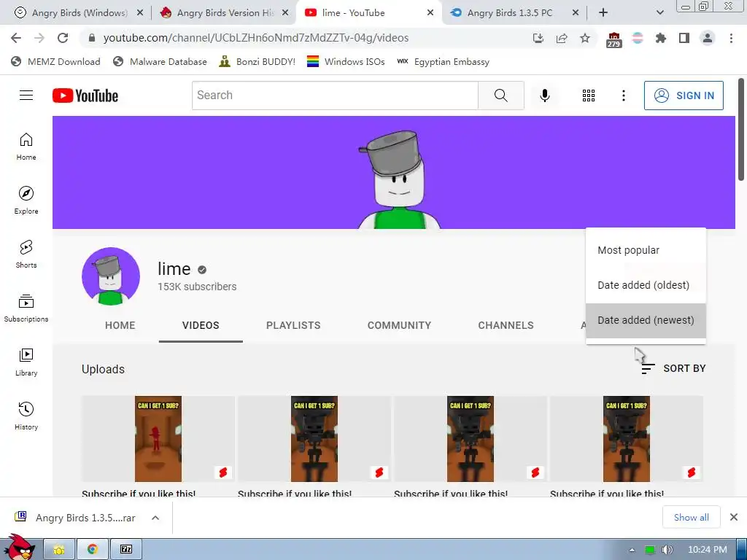The height and width of the screenshot is (560, 747).
Task: Open Bonzi BUDDY! bookmark
Action: 258,61
